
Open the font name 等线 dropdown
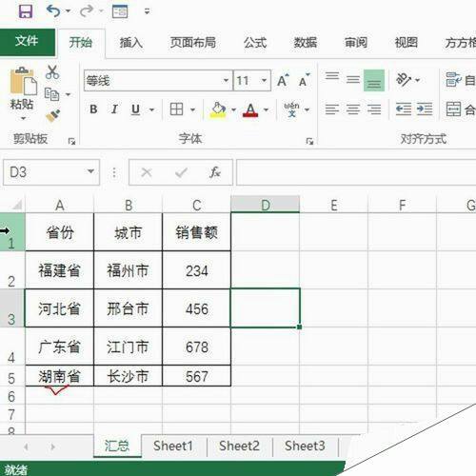[x=226, y=81]
